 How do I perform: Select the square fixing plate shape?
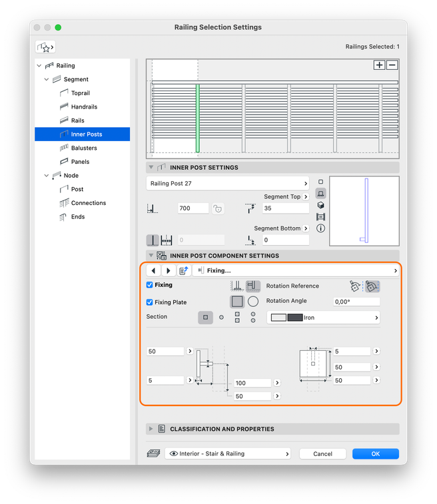[237, 302]
